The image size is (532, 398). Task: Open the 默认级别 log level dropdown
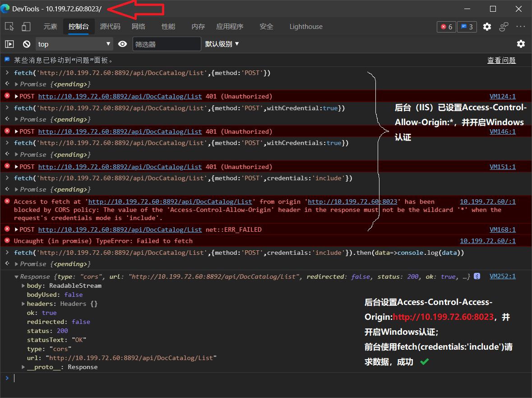[222, 44]
